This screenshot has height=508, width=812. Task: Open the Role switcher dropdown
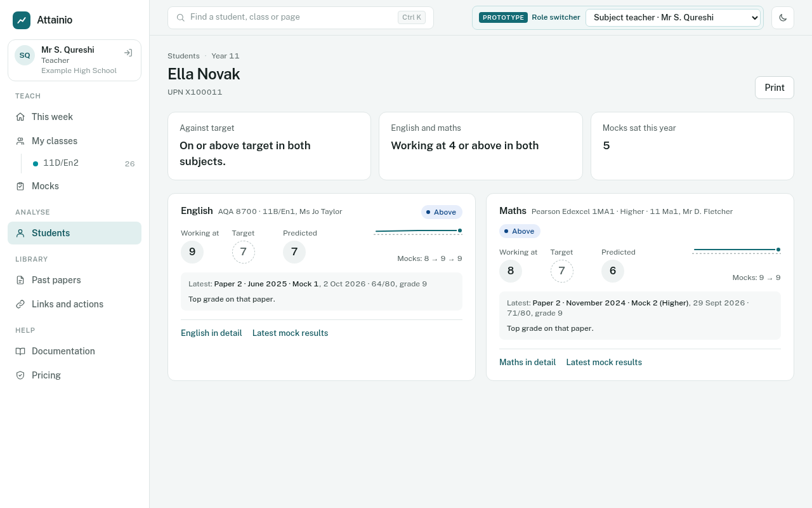point(673,18)
